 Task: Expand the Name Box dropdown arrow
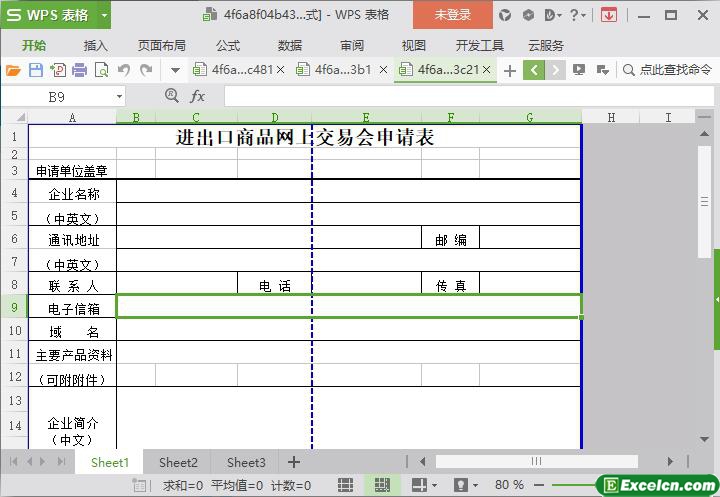click(x=120, y=96)
